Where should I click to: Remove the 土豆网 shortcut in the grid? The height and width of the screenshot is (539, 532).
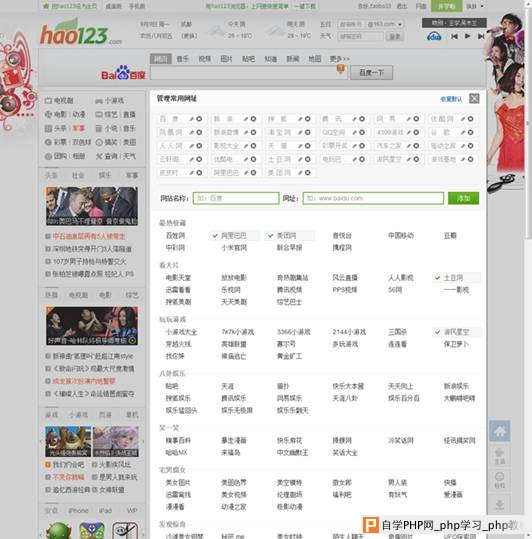tap(308, 159)
